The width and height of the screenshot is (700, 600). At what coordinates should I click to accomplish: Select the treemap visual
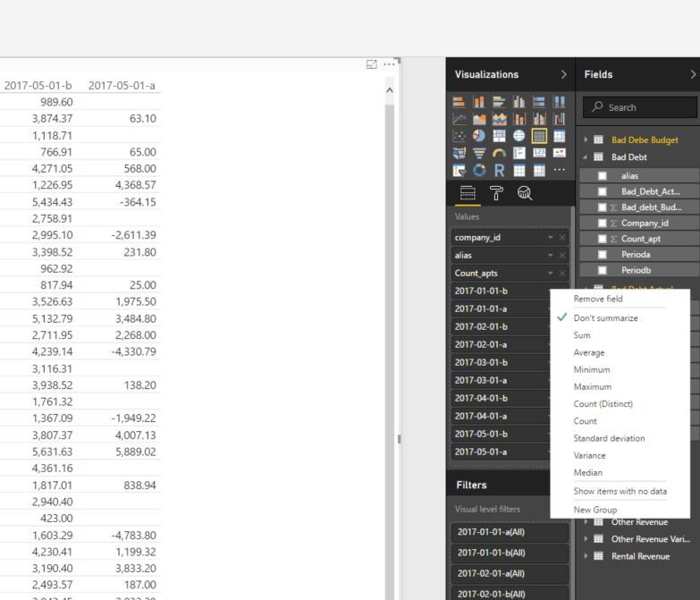tap(499, 136)
